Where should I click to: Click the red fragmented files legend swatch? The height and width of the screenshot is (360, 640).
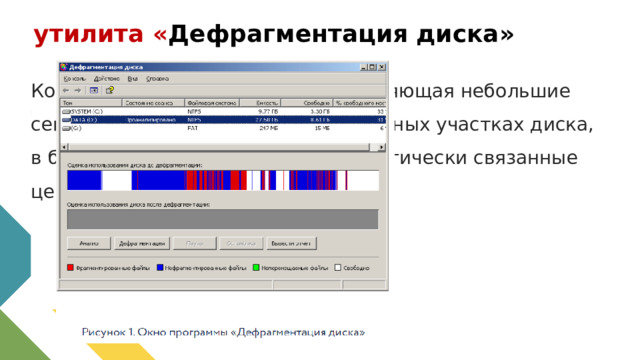70,267
